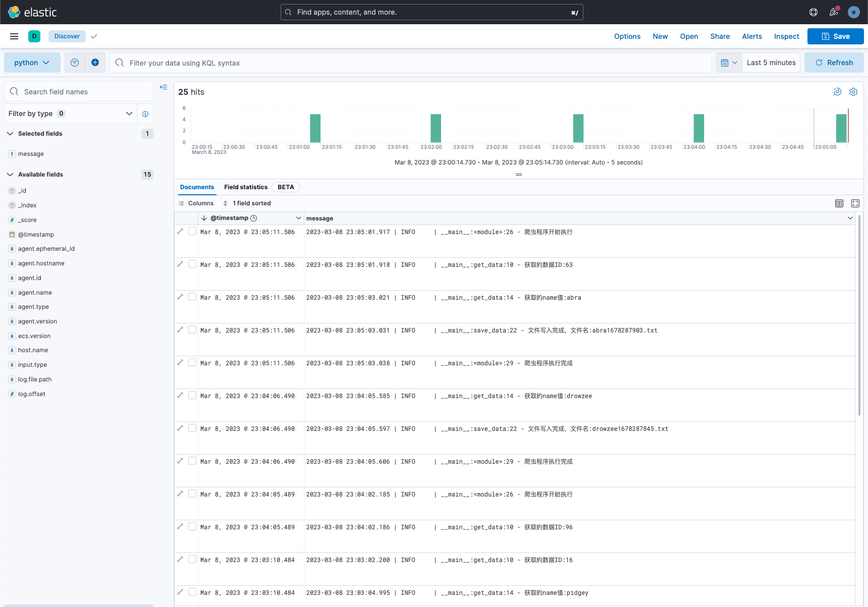The image size is (868, 607).
Task: Expand the document with 数据ID:63
Action: 180,264
